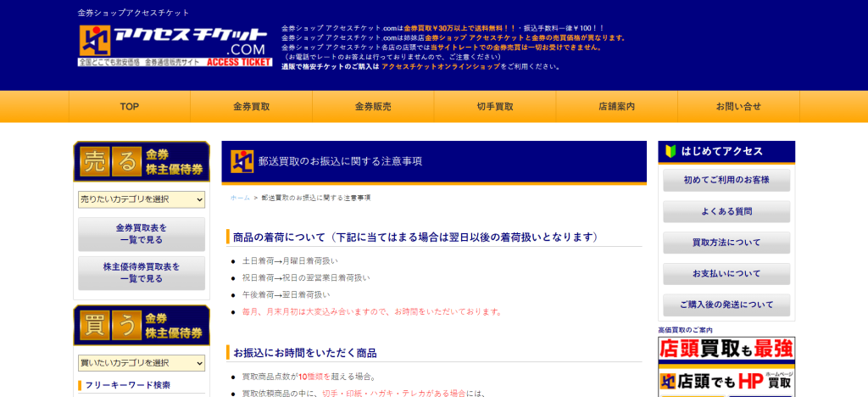The image size is (868, 397).
Task: Click the 売る 金券株主優待券 banner
Action: pos(142,161)
